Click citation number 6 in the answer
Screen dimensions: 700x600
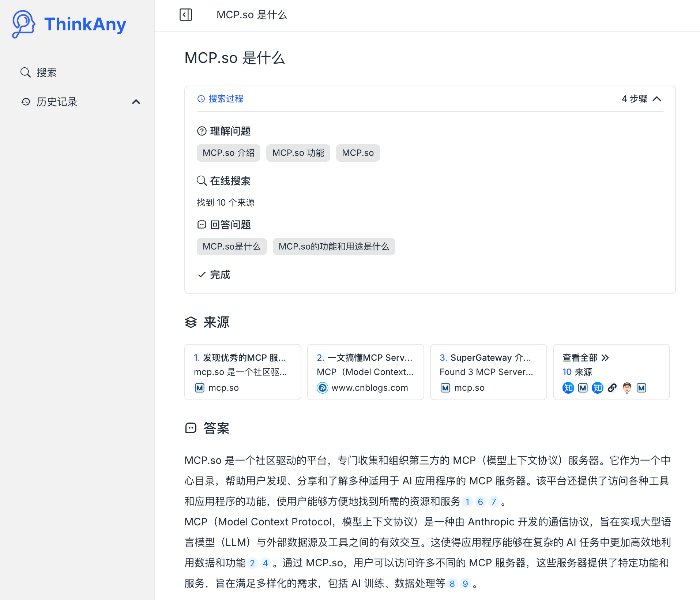480,502
